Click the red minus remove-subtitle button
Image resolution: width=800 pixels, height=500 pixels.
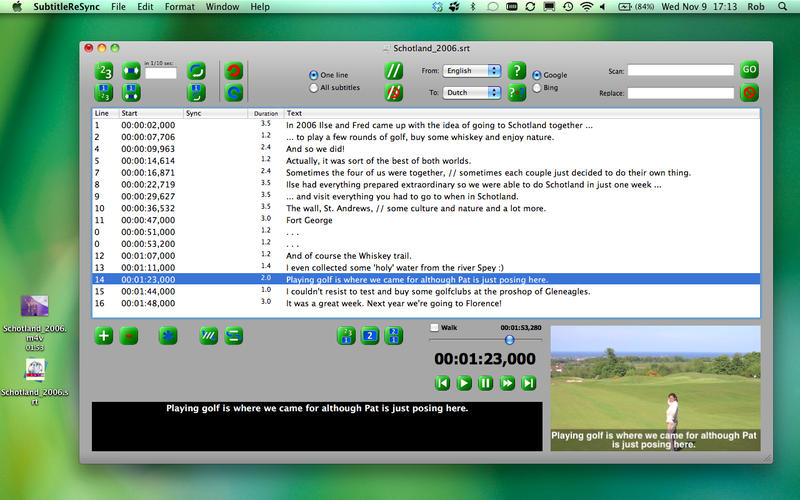(x=129, y=336)
